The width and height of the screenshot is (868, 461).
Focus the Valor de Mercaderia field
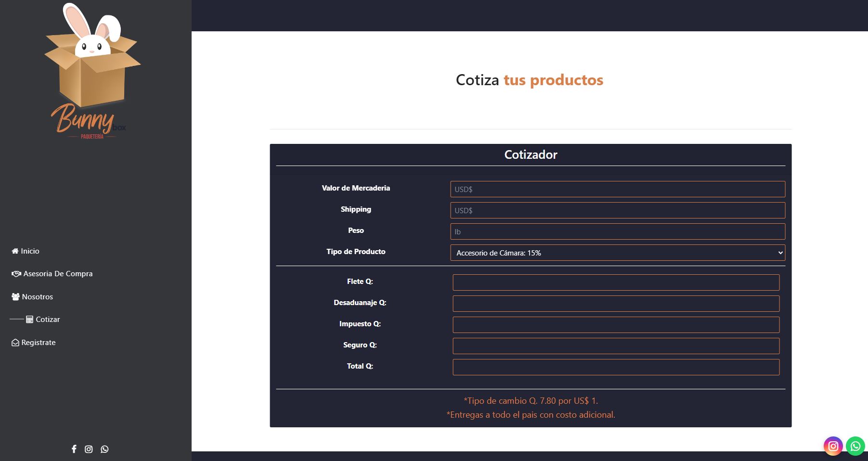(x=617, y=189)
